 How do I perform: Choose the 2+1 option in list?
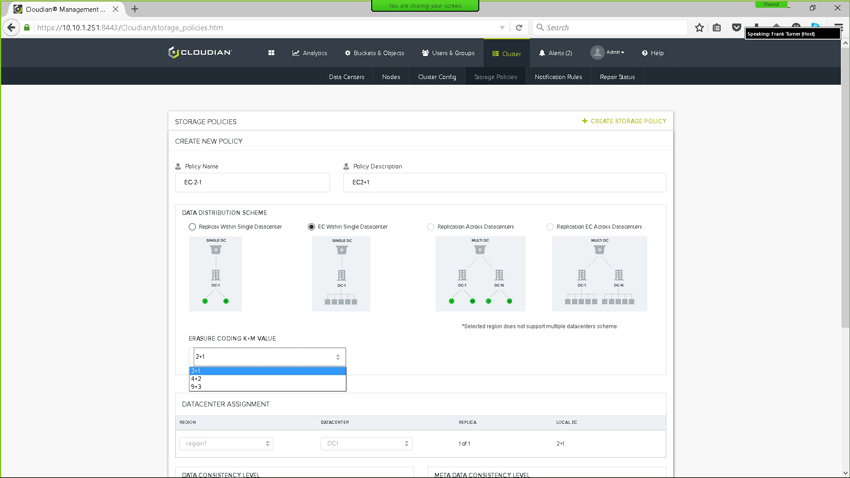click(x=267, y=371)
